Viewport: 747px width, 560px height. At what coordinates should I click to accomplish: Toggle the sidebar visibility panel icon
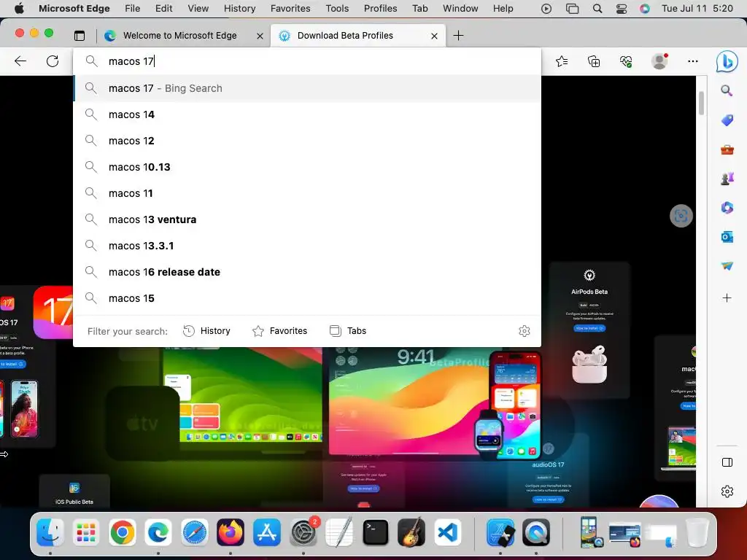727,462
